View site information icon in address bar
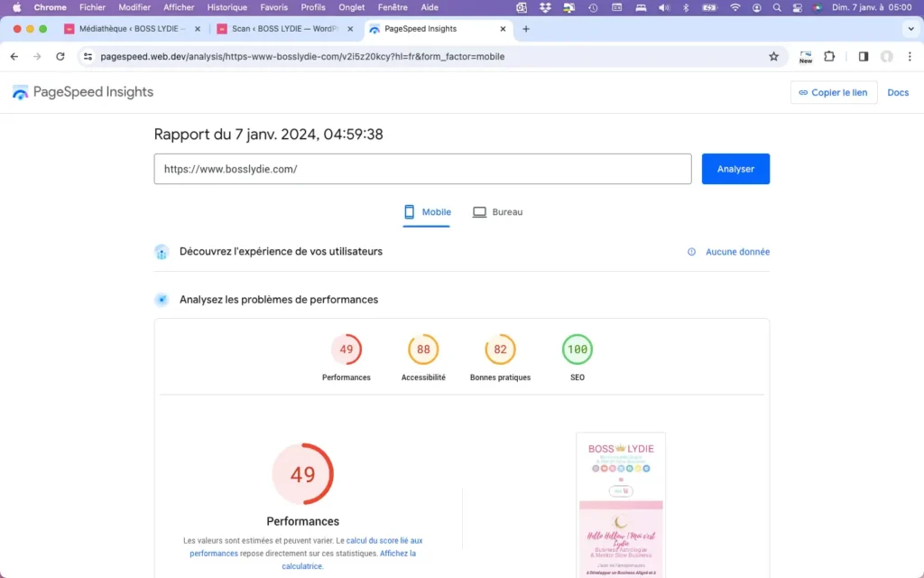924x578 pixels. point(88,56)
